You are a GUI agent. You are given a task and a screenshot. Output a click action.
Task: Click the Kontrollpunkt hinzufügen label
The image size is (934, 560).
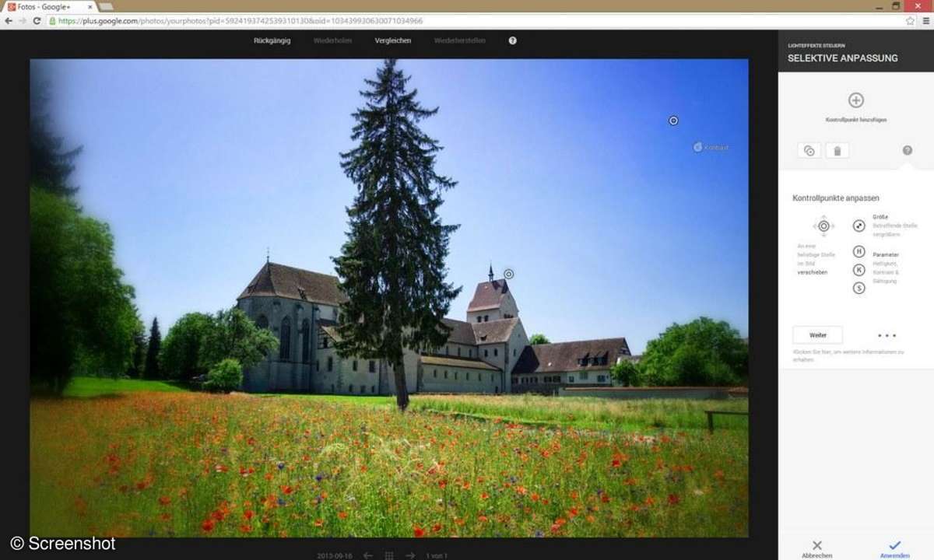[x=856, y=120]
